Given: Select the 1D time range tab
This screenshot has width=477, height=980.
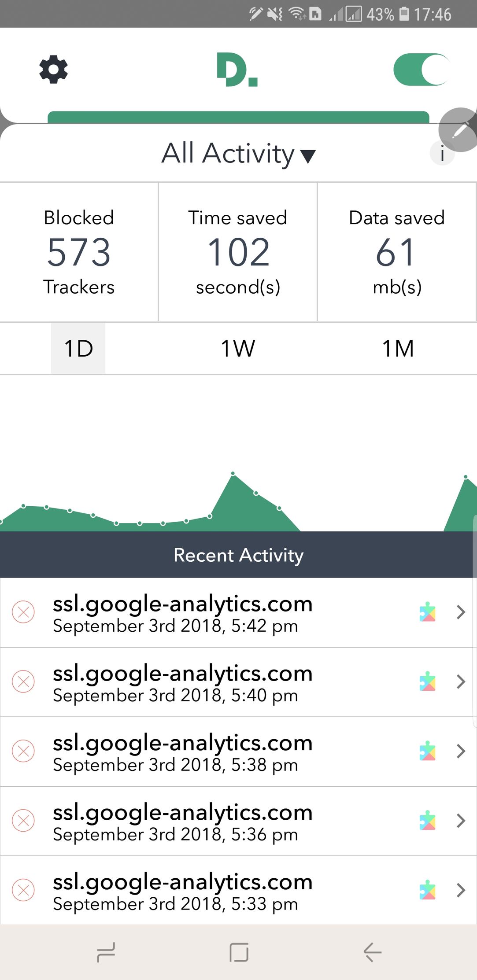Looking at the screenshot, I should point(78,349).
